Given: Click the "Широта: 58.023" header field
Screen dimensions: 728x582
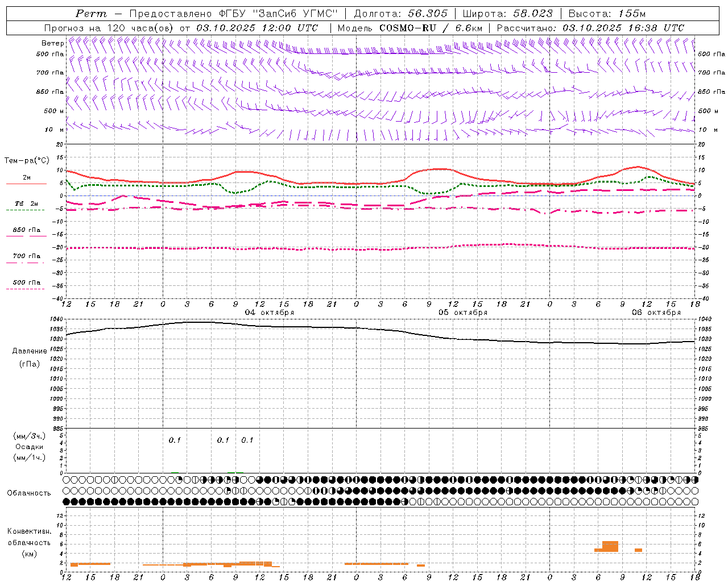Looking at the screenshot, I should point(508,14).
